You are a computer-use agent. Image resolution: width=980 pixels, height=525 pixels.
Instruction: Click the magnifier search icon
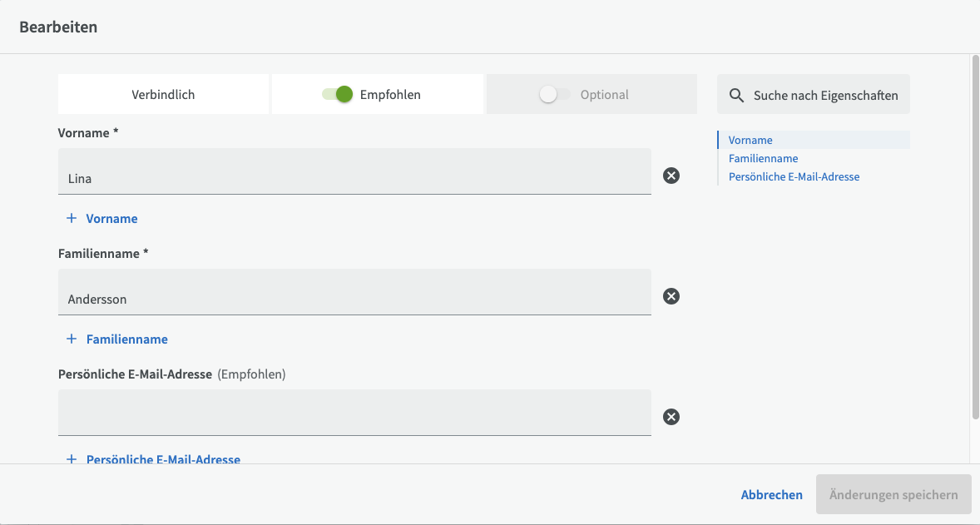pyautogui.click(x=736, y=96)
